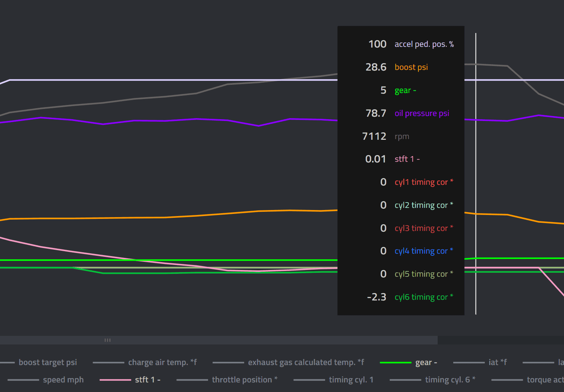
Task: Toggle the charge air temp. *f series
Action: (145, 362)
